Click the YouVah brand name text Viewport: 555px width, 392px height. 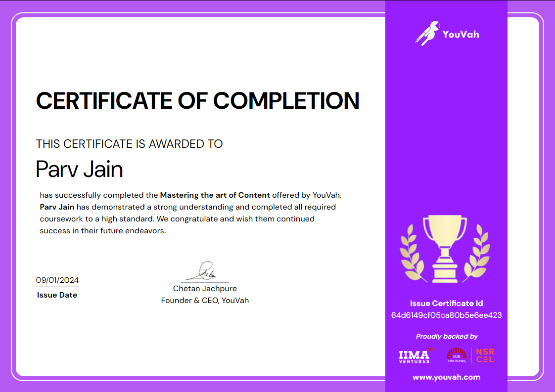[461, 34]
